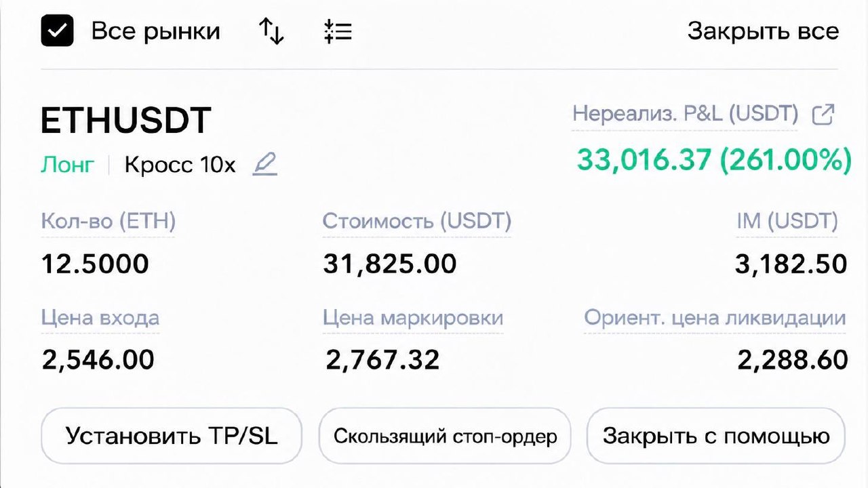This screenshot has width=868, height=488.
Task: Click the Нереализ. P&L (USDT) label
Action: (x=685, y=114)
